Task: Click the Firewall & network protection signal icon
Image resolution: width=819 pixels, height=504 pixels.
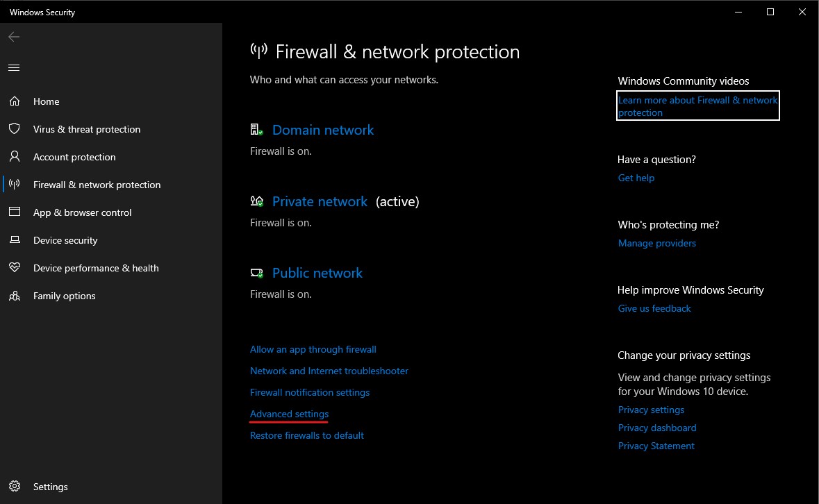Action: tap(15, 185)
